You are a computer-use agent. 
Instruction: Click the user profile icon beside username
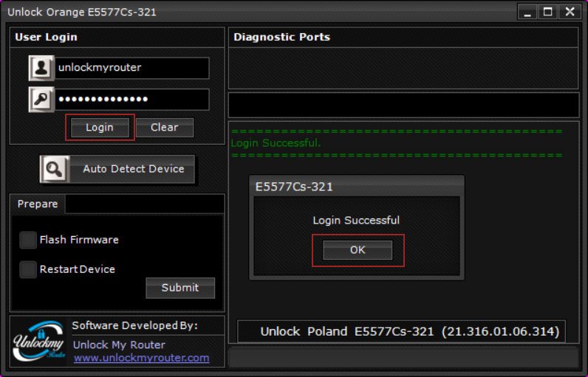[41, 68]
